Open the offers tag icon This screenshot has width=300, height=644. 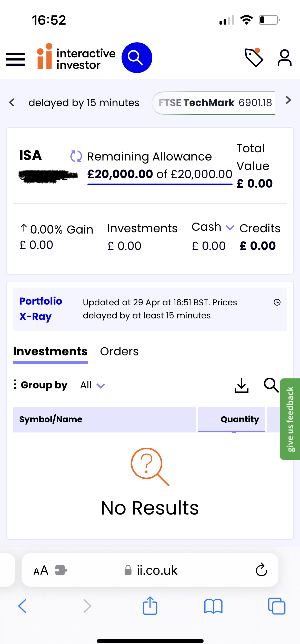[x=254, y=57]
